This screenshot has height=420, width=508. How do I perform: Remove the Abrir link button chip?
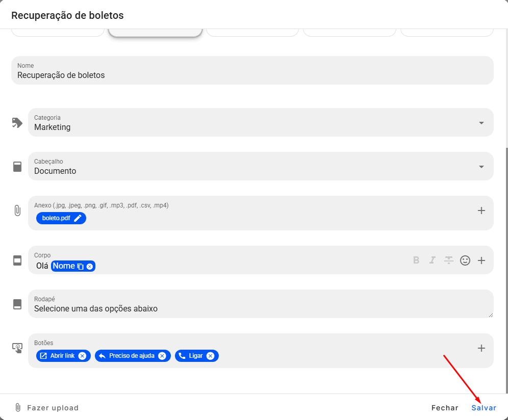pos(82,356)
